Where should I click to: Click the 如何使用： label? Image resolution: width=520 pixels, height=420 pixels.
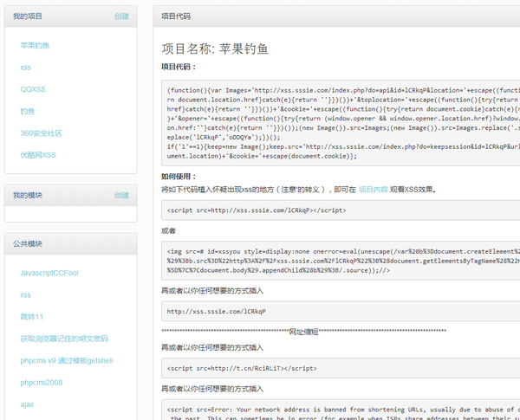tap(179, 177)
